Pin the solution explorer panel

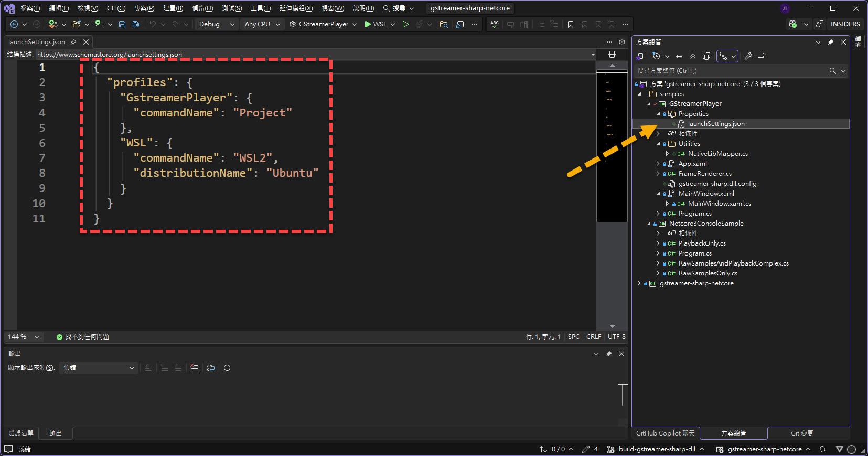[x=831, y=42]
